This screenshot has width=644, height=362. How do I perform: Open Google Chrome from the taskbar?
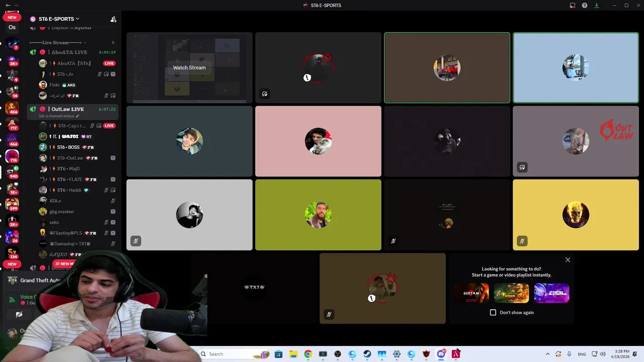coord(308,354)
